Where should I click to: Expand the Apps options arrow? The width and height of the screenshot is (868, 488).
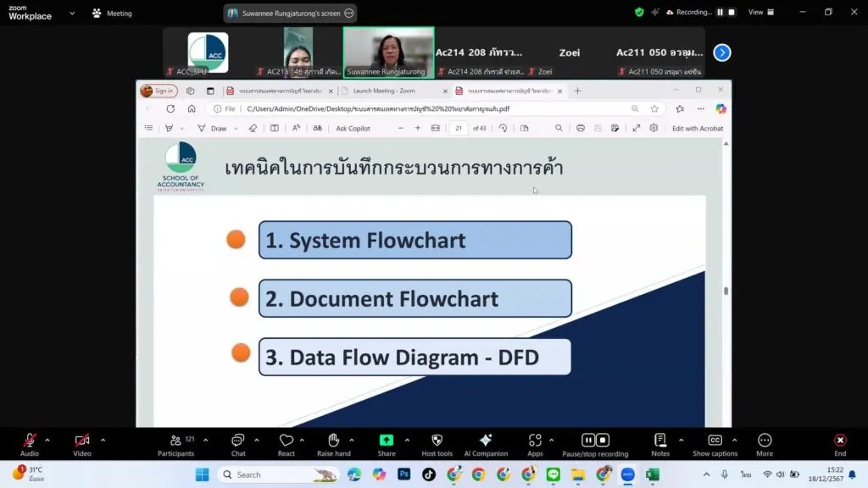tap(551, 441)
